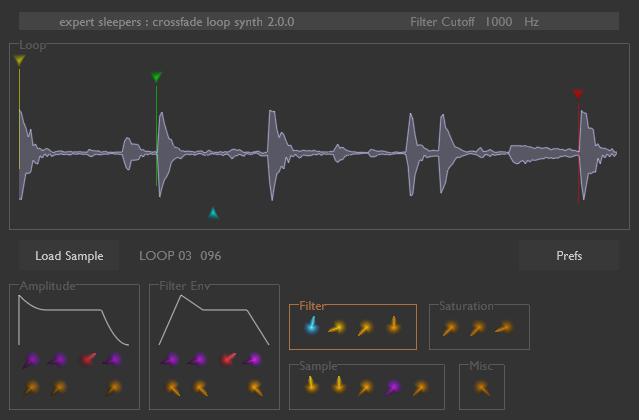Select the fourth, upward-pointing knob in the Filter group

pos(394,325)
